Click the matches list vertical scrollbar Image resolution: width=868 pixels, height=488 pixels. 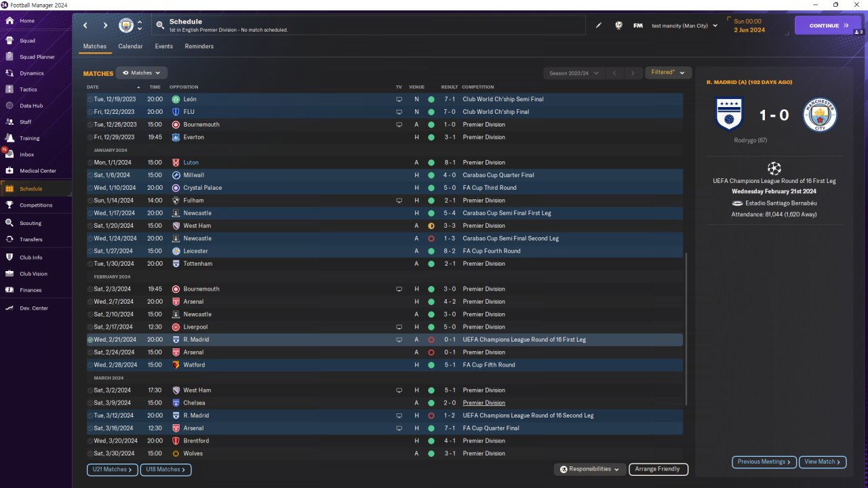point(686,329)
